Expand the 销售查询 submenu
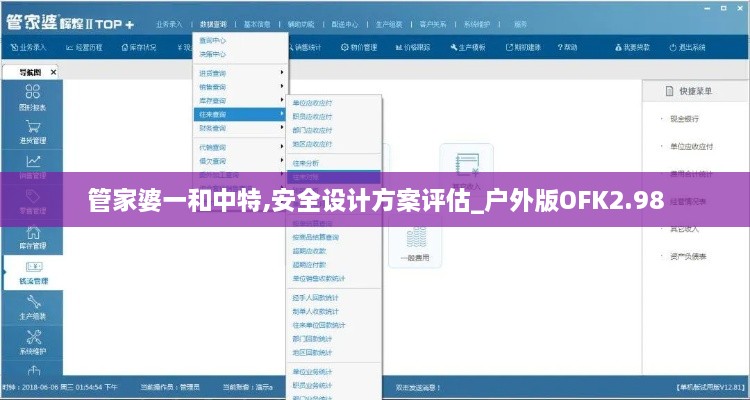Viewport: 750px width, 400px height. coord(240,87)
